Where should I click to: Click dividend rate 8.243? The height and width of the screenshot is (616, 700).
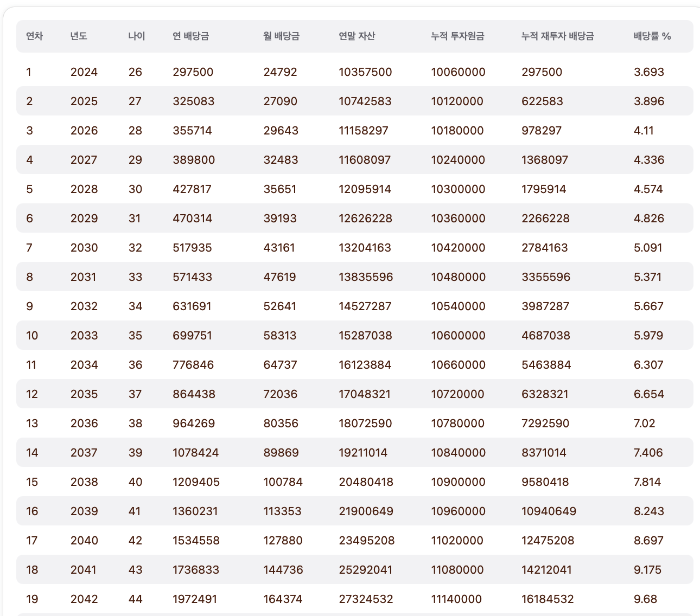point(649,511)
